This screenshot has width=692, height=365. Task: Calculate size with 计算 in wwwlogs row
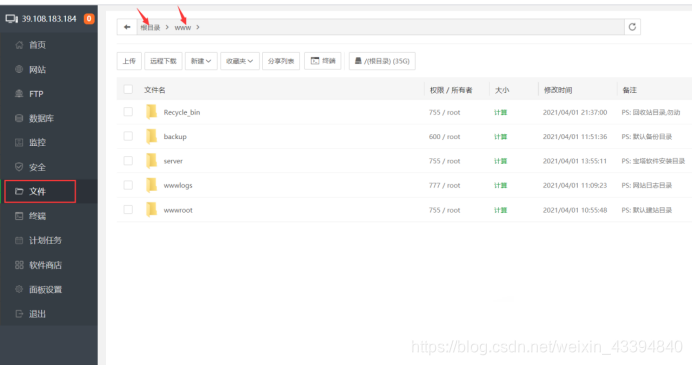coord(500,185)
